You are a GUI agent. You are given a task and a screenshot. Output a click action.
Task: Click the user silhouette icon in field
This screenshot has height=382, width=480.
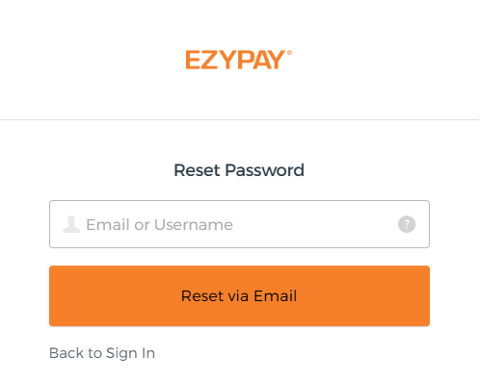71,224
